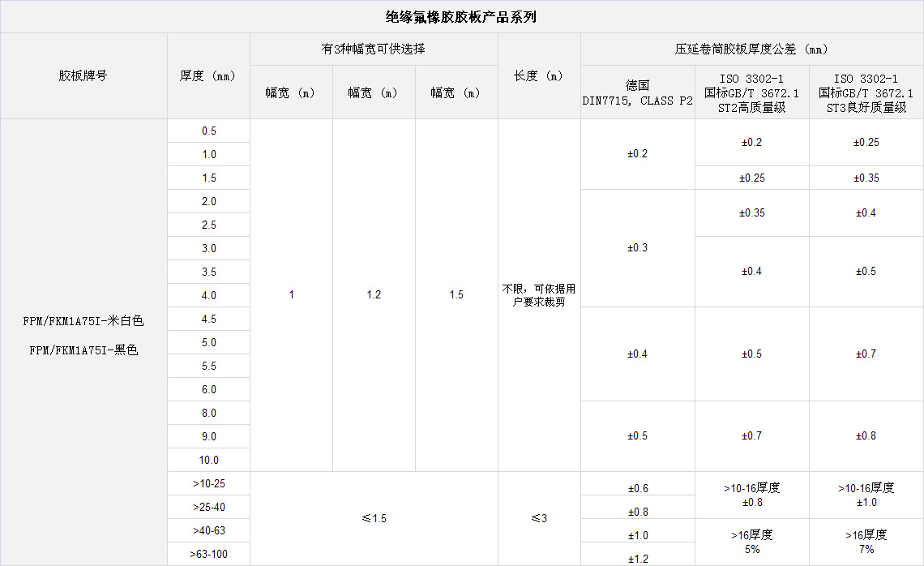Select the ≤1.5 width cell
Image resolution: width=924 pixels, height=566 pixels.
point(373,518)
